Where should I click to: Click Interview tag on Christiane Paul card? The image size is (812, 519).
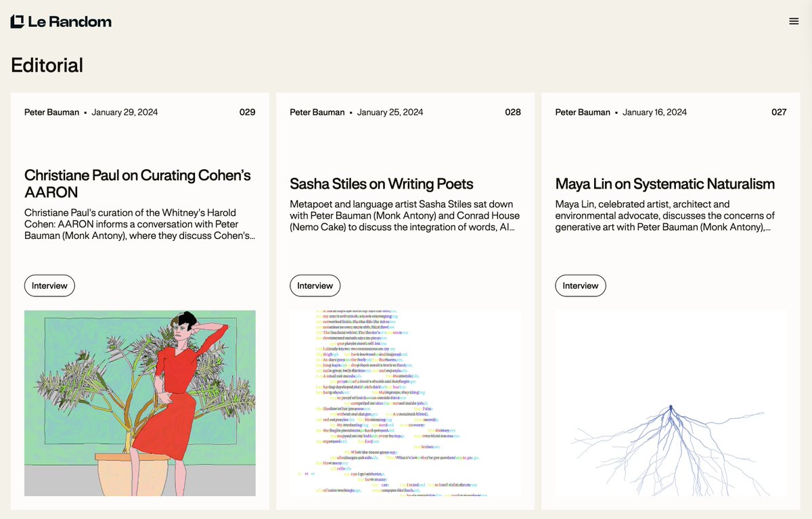pyautogui.click(x=49, y=286)
